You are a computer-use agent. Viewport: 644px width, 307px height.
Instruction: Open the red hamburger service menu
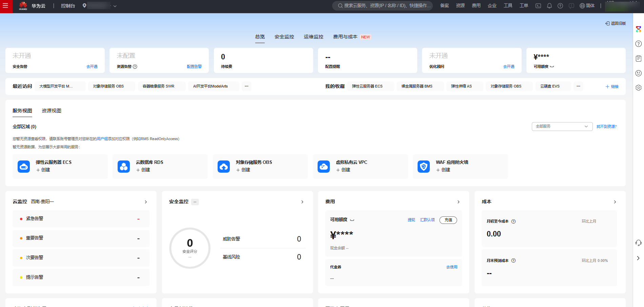[6, 6]
